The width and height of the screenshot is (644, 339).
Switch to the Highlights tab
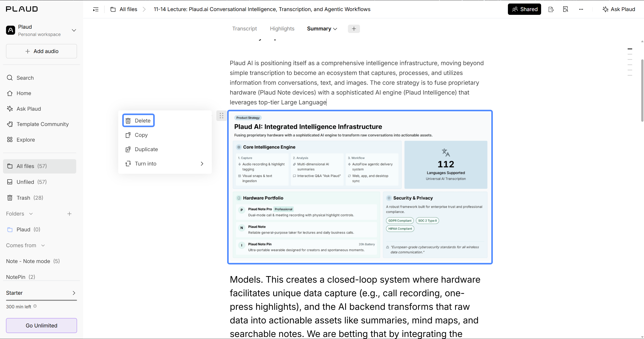tap(282, 29)
